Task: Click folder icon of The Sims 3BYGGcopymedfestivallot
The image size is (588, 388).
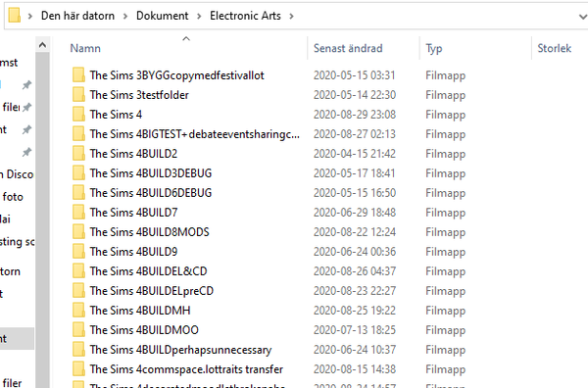Action: pyautogui.click(x=78, y=75)
